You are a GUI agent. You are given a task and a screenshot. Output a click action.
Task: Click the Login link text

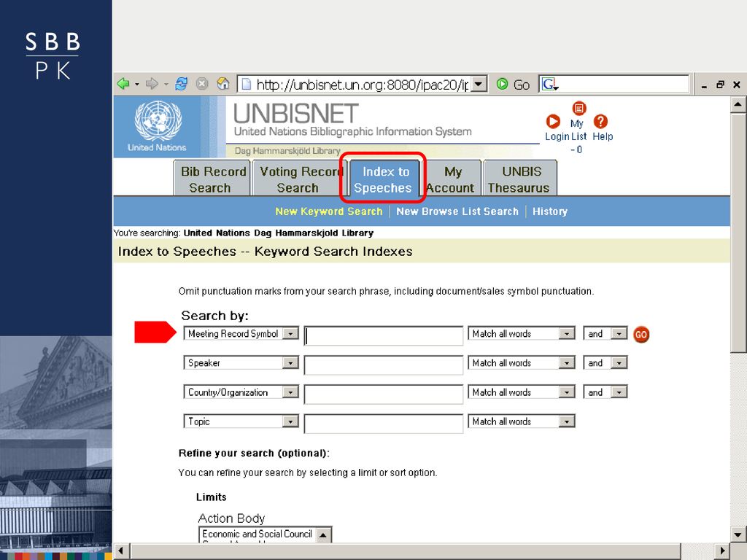(557, 136)
